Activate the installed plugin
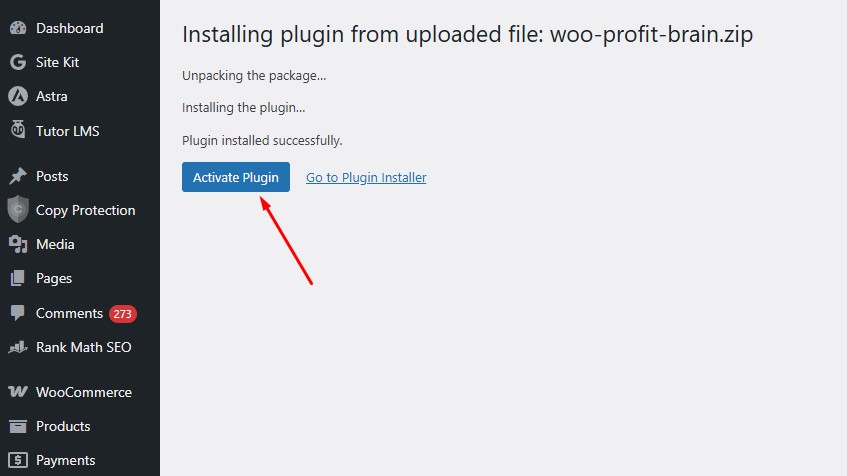 coord(236,177)
